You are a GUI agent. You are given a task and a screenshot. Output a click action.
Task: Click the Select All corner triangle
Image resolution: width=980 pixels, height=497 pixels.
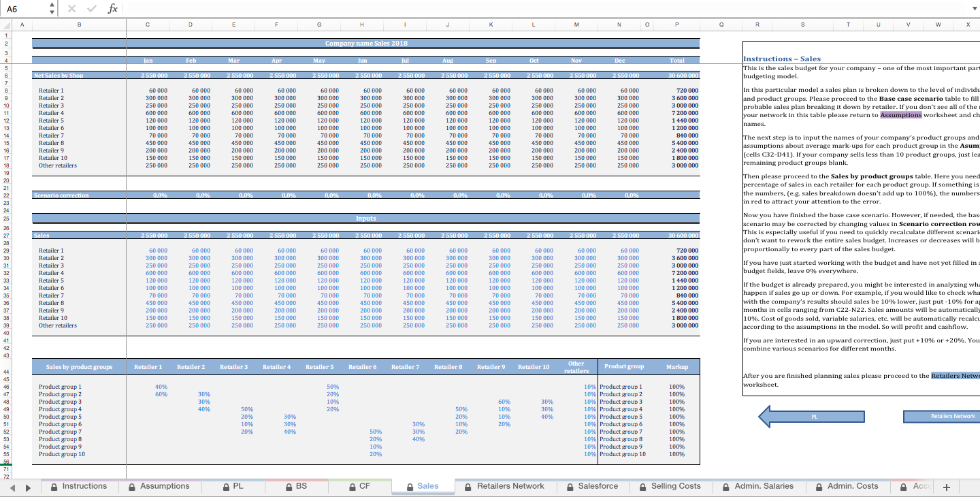pyautogui.click(x=5, y=25)
